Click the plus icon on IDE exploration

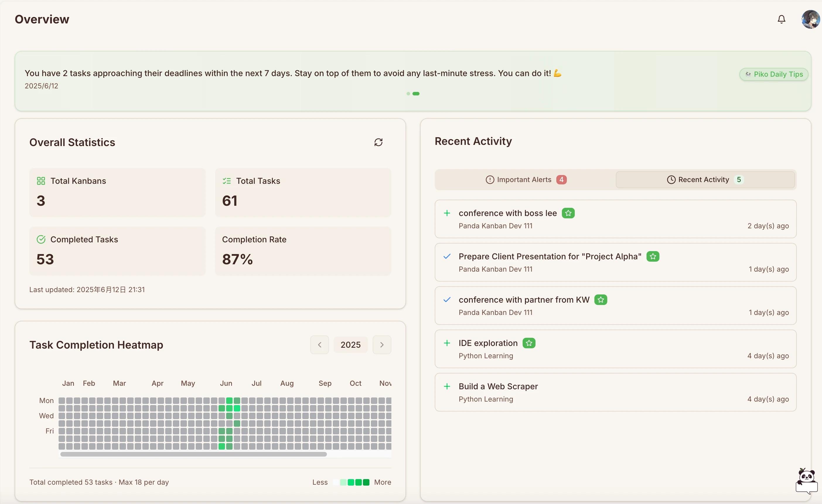[447, 343]
